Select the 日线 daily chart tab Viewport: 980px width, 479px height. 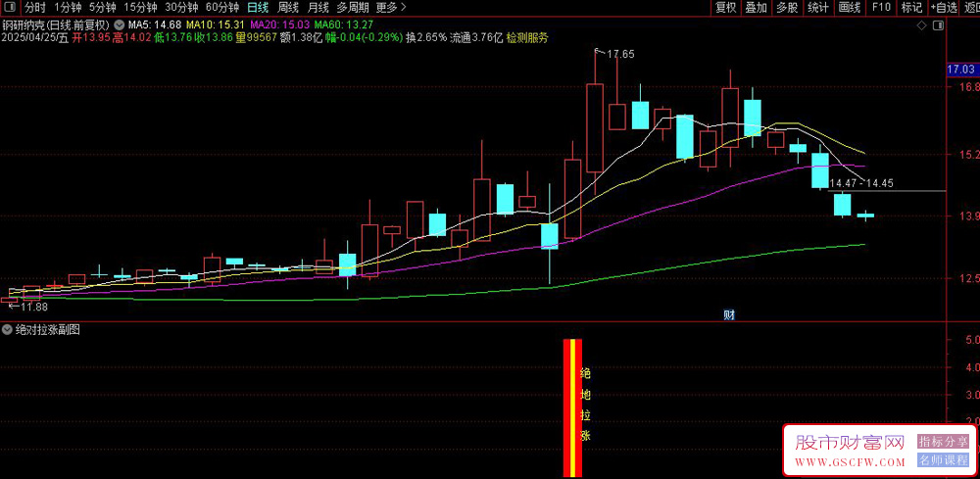pos(258,8)
